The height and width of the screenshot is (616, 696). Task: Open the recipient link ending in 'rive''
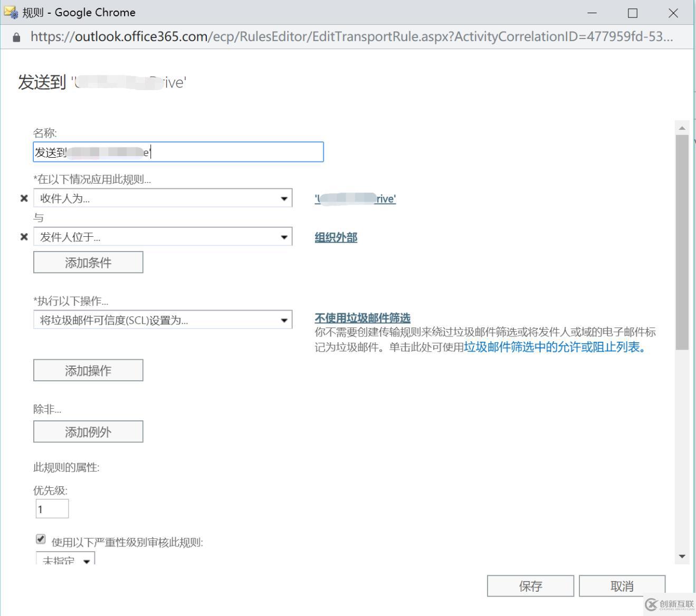point(355,199)
